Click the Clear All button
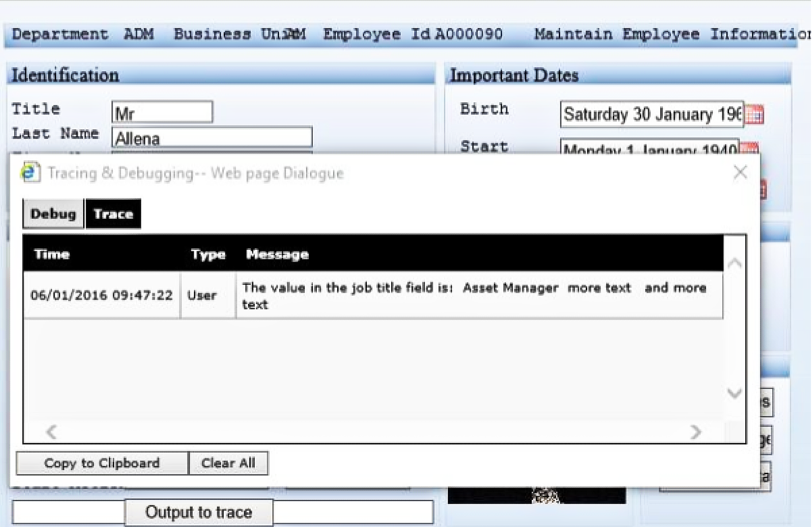812x527 pixels. (x=228, y=463)
